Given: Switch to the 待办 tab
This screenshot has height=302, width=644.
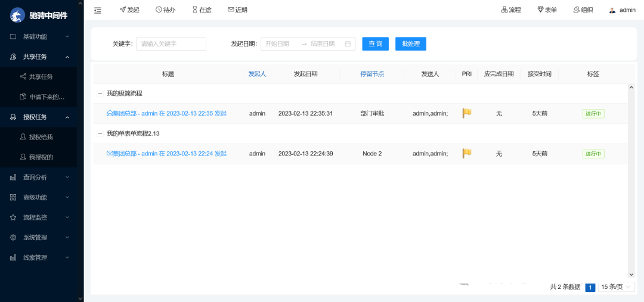Looking at the screenshot, I should 165,10.
